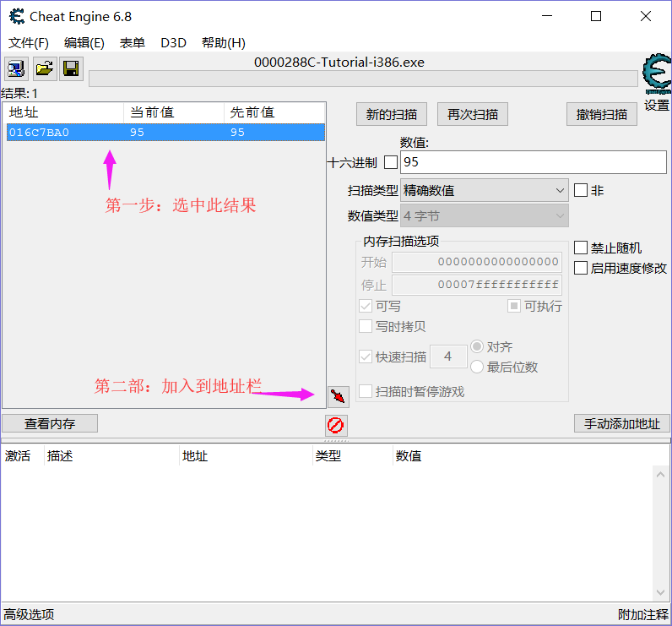This screenshot has height=626, width=672.
Task: Toggle the 可执行 checkbox
Action: tap(514, 306)
